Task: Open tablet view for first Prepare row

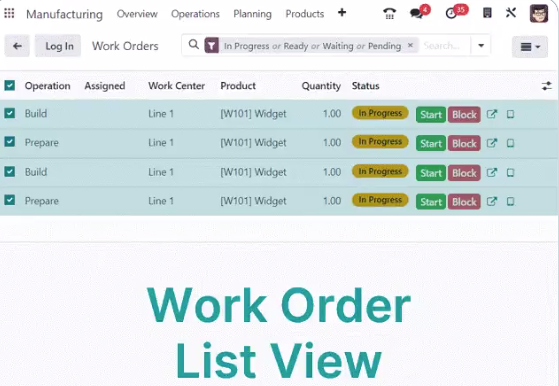Action: point(511,143)
